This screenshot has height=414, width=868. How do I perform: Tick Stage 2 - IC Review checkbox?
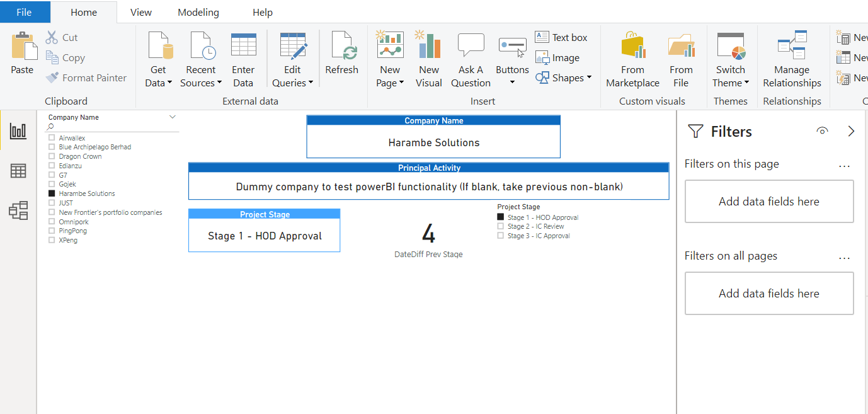tap(501, 226)
